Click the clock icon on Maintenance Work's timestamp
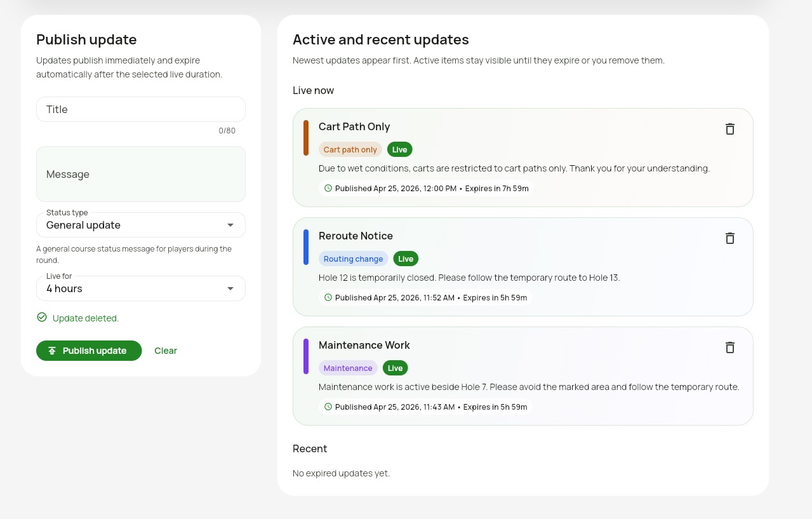This screenshot has width=812, height=519. click(x=328, y=407)
